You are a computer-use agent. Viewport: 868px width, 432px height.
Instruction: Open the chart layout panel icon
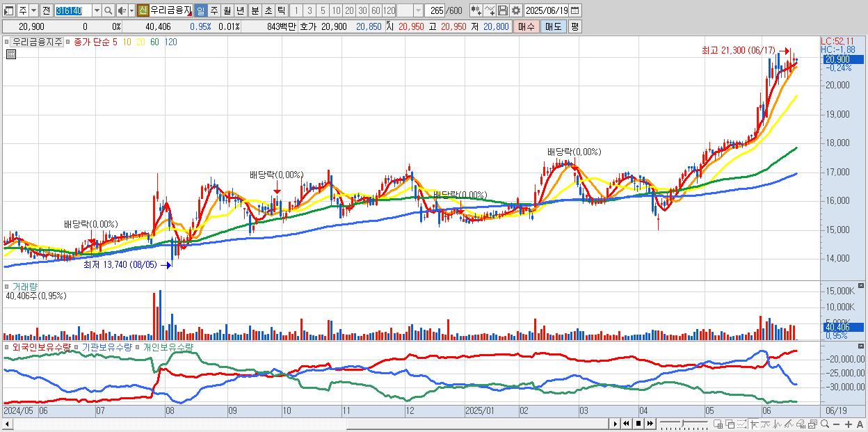point(9,10)
